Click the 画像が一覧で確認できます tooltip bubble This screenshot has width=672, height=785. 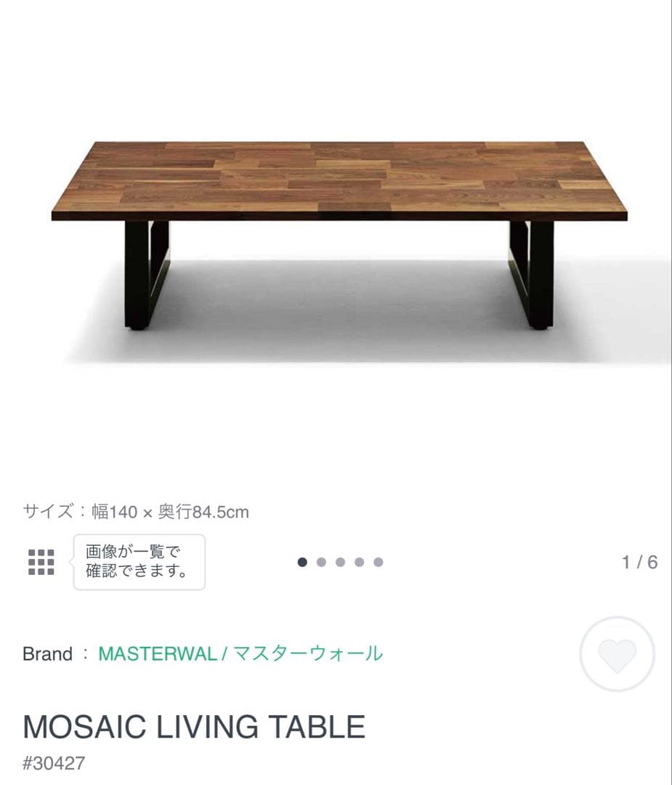(139, 562)
